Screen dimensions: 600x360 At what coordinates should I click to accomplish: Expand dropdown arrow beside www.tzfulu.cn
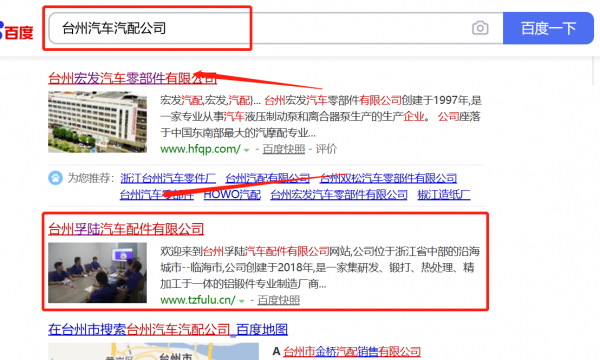[241, 301]
